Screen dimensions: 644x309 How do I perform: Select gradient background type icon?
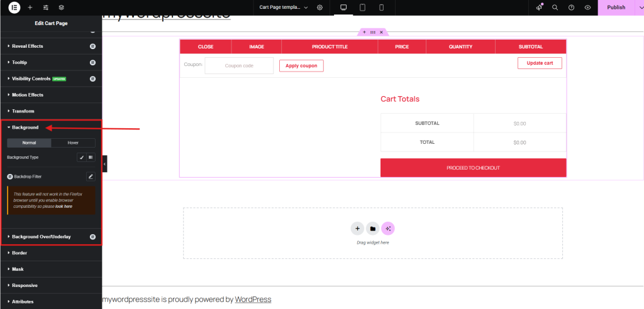tap(91, 157)
